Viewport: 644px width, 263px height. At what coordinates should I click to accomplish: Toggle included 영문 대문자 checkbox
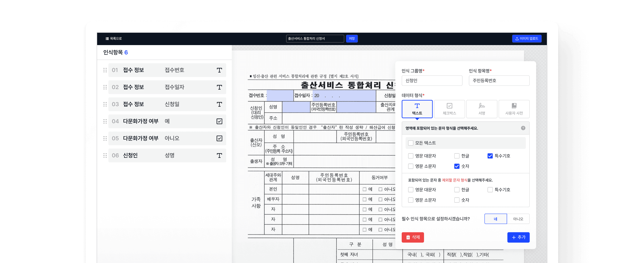[x=411, y=156]
